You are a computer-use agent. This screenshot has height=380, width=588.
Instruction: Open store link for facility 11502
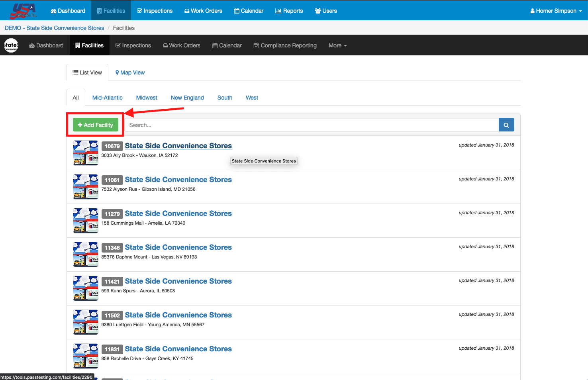tap(178, 315)
